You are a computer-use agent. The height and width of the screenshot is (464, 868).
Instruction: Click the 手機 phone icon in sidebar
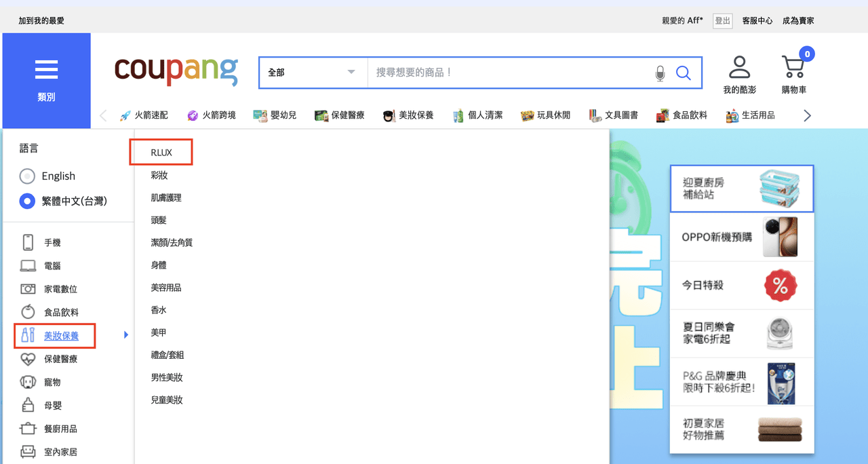tap(28, 243)
